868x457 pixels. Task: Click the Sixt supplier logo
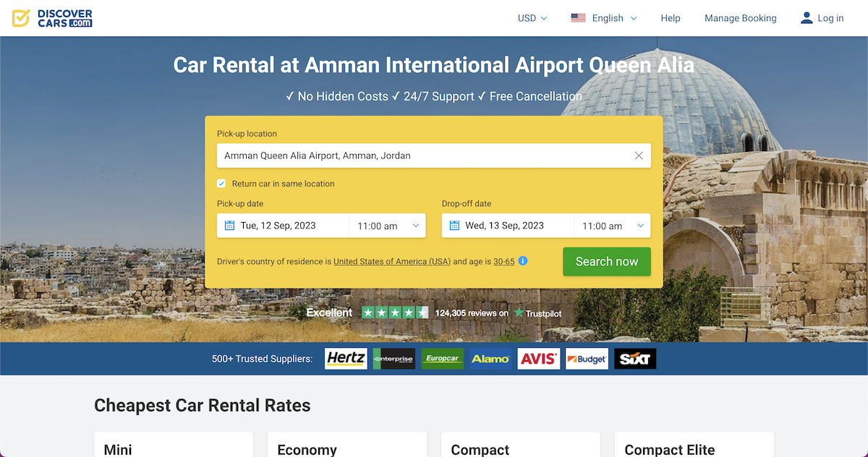[x=635, y=359]
